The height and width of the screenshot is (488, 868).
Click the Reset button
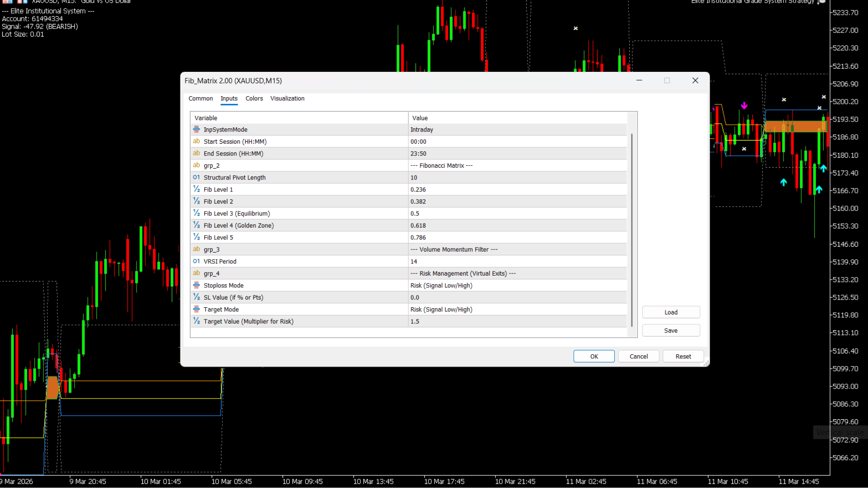683,357
